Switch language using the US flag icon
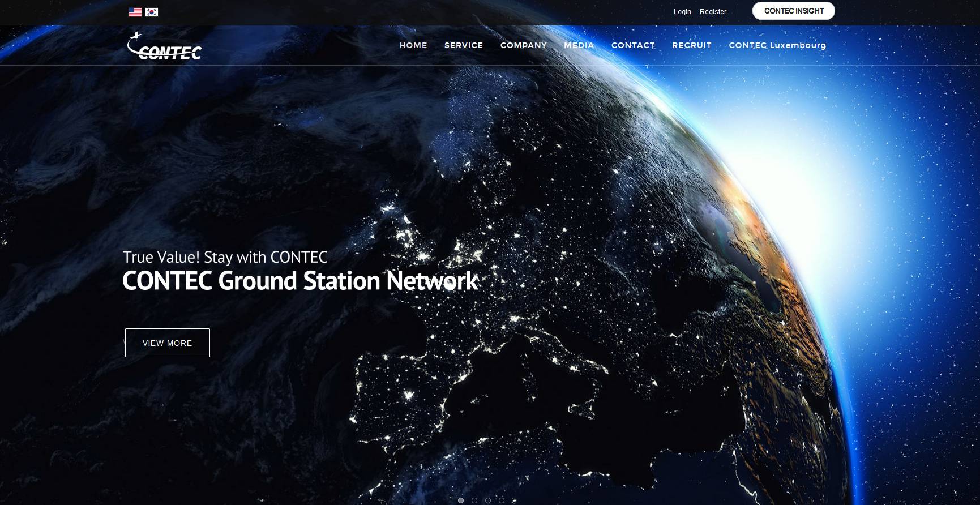The height and width of the screenshot is (505, 980). 135,12
